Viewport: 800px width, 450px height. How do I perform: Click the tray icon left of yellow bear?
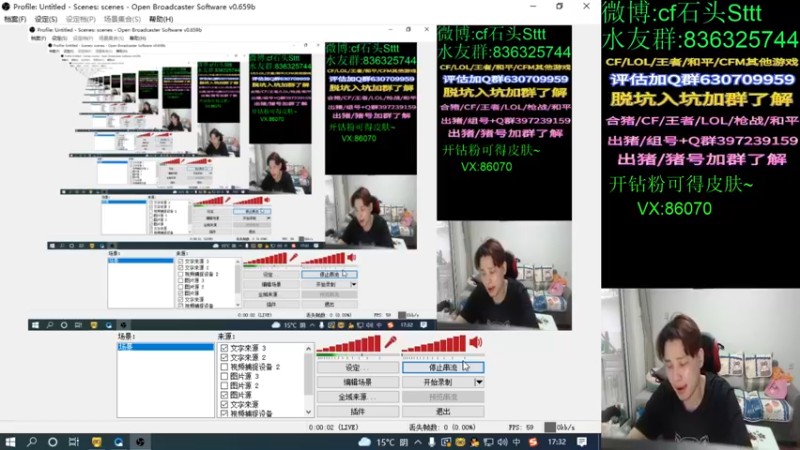coord(446,442)
